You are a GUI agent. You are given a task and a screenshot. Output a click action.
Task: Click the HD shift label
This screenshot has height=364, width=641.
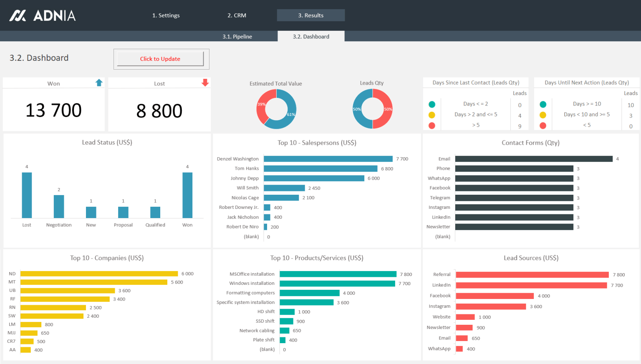(x=266, y=311)
